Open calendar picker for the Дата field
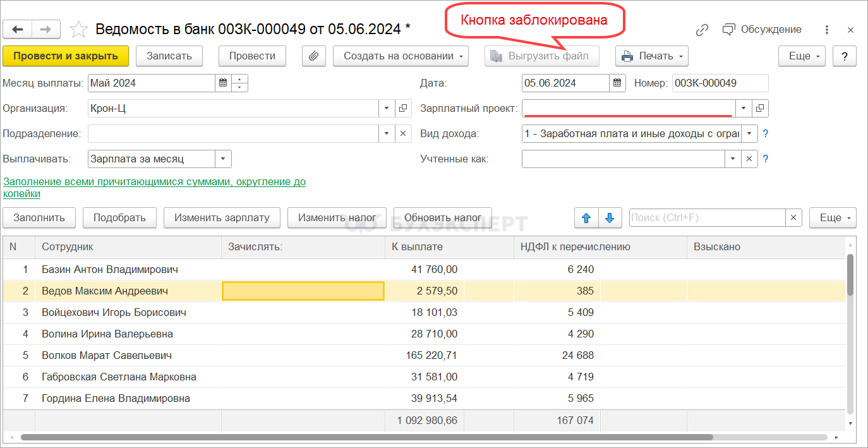 pos(618,83)
